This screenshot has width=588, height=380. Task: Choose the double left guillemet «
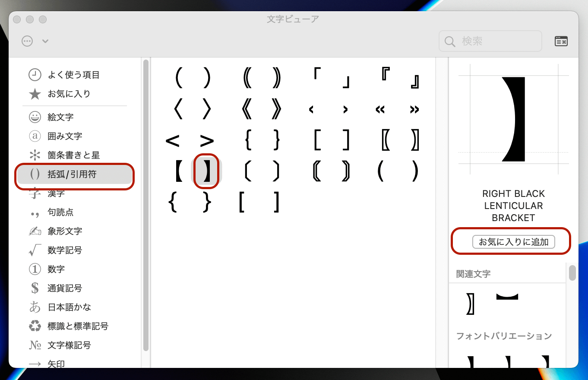tap(380, 110)
